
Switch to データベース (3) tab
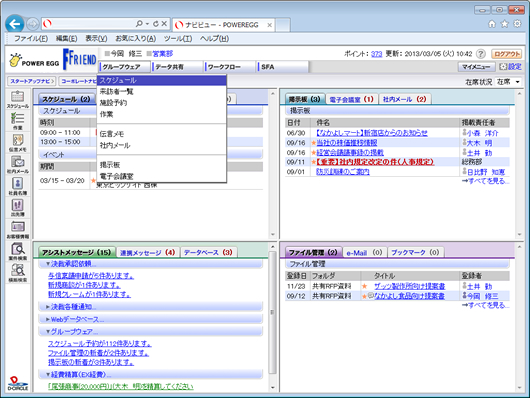coord(208,253)
